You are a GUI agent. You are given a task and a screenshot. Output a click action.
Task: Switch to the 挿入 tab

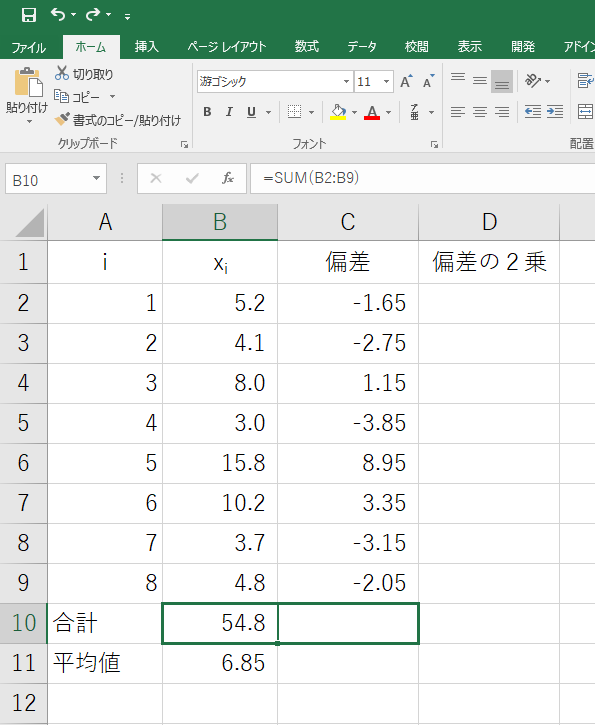coord(147,47)
